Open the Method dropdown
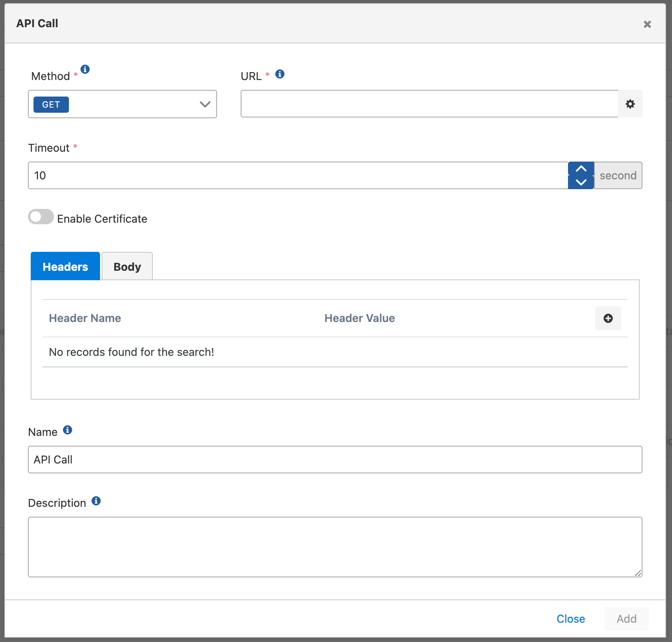The image size is (672, 642). pyautogui.click(x=205, y=104)
